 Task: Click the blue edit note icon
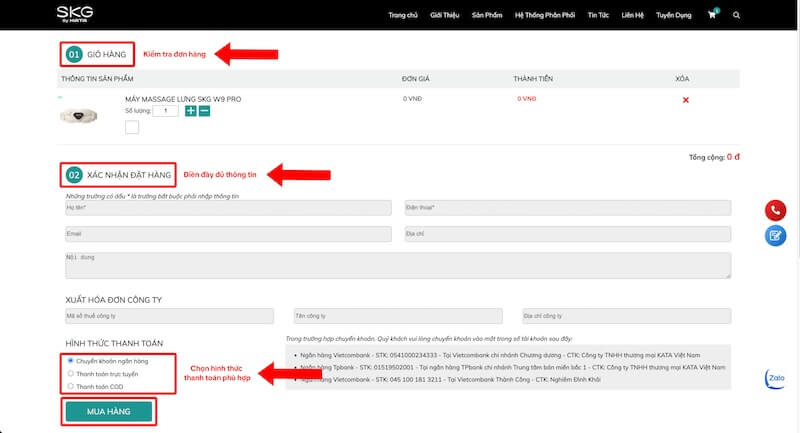pyautogui.click(x=775, y=236)
